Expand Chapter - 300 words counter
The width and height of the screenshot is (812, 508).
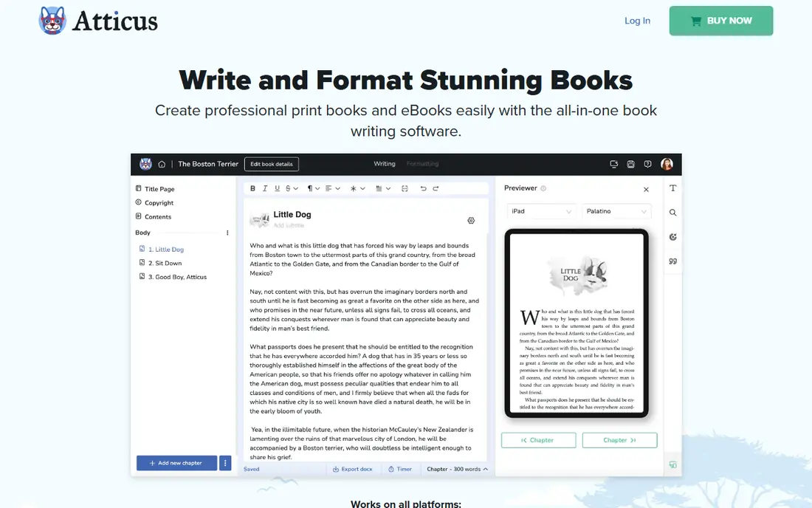[457, 469]
